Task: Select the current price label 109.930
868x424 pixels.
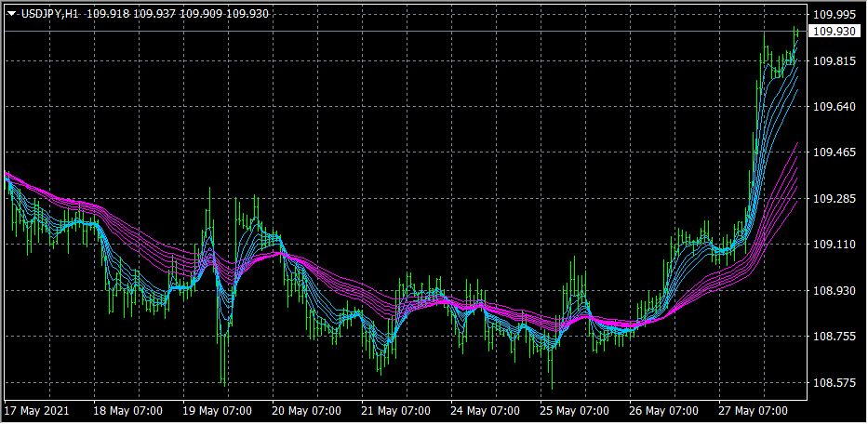Action: (x=835, y=32)
